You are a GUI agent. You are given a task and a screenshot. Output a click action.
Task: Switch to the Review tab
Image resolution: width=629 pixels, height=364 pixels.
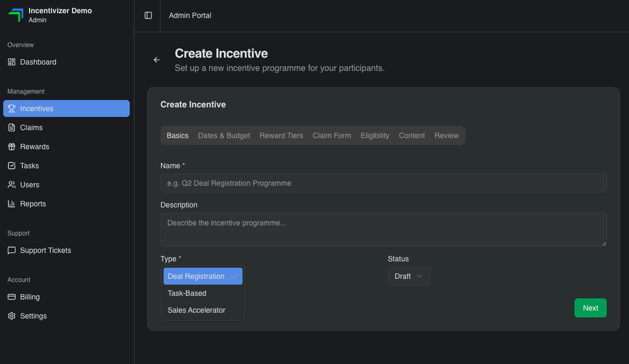tap(446, 135)
